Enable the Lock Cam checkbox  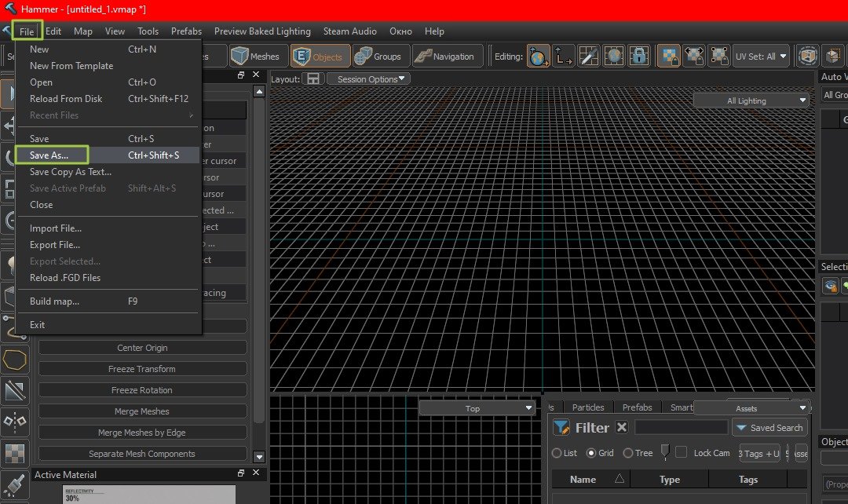click(681, 452)
